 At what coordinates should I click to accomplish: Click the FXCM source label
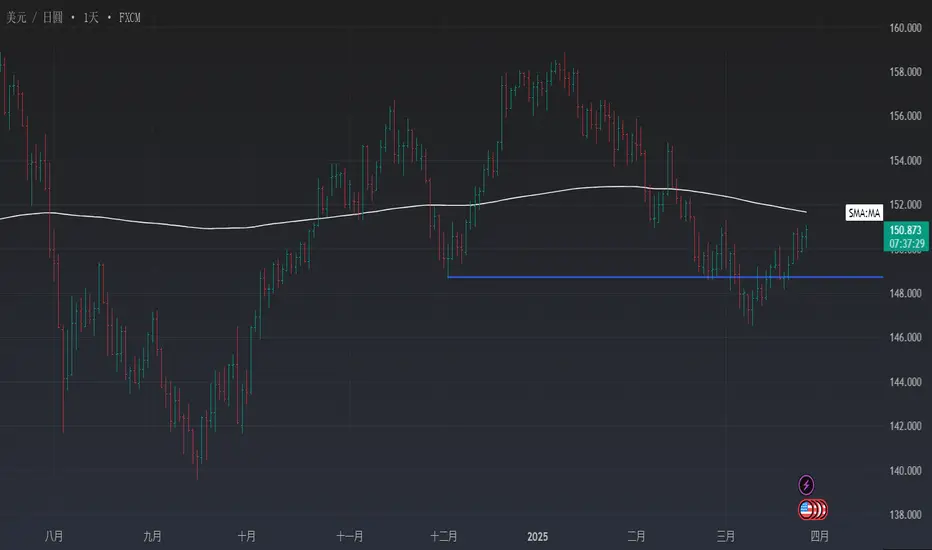[130, 18]
